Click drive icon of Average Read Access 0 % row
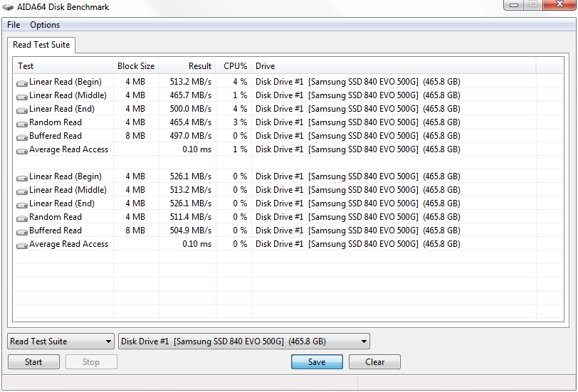578x392 pixels. coord(22,245)
